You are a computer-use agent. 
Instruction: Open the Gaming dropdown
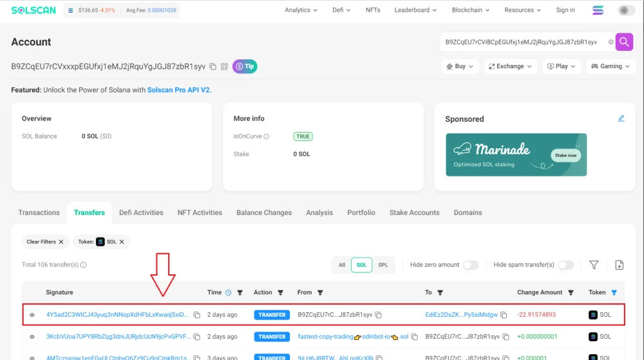(611, 66)
